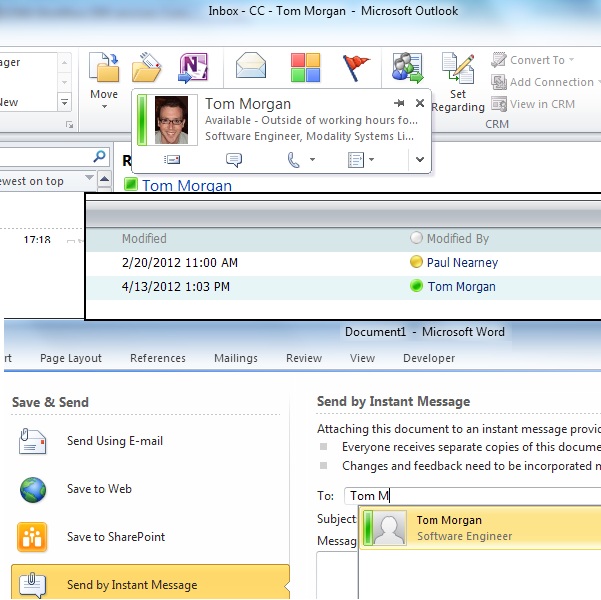Screen dimensions: 601x600
Task: Open Quick Steps dialog launcher icon
Action: click(69, 125)
